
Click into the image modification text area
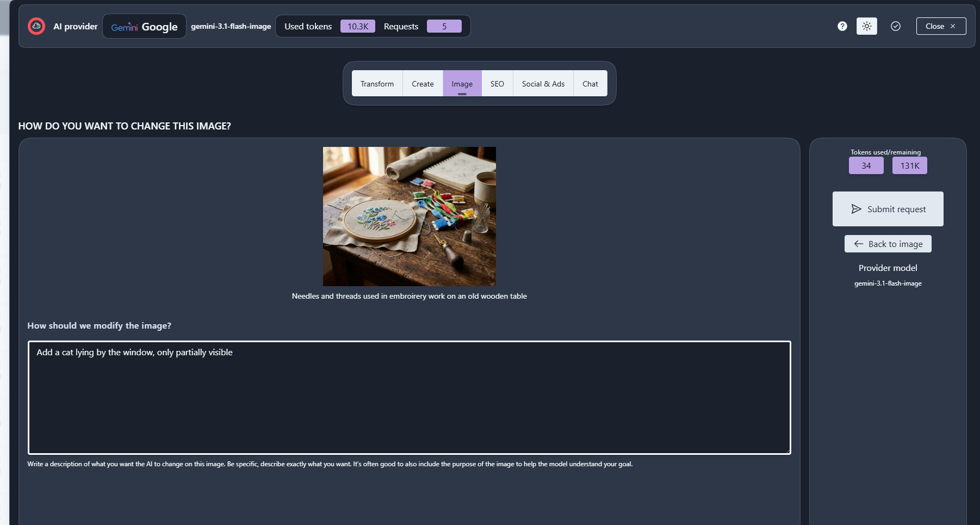410,398
